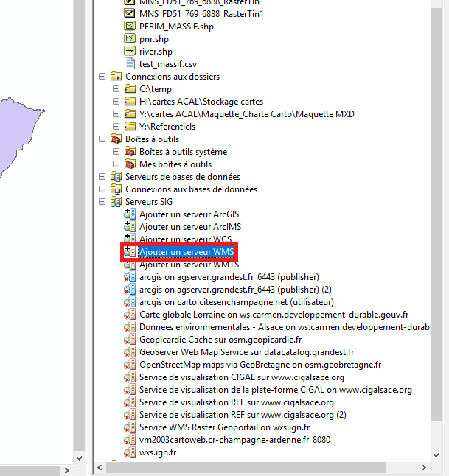
Task: Click the river.shp line shapefile icon
Action: tap(130, 51)
